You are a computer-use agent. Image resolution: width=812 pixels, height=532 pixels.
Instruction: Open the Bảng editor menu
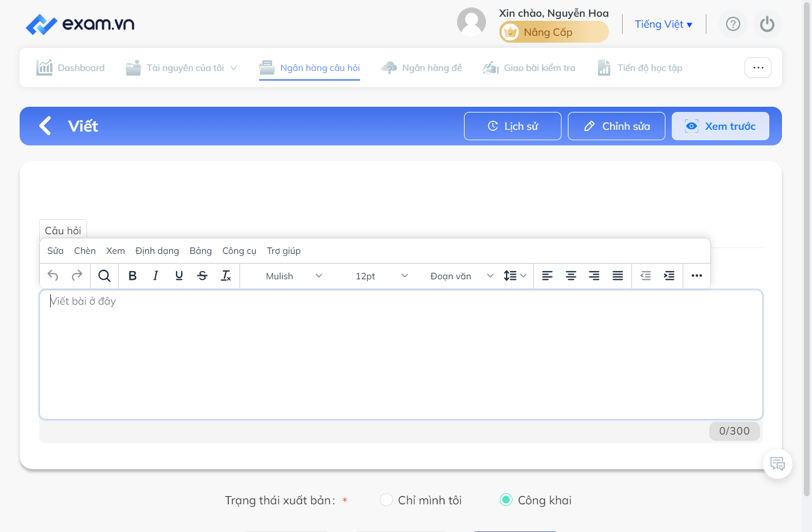[x=201, y=251]
